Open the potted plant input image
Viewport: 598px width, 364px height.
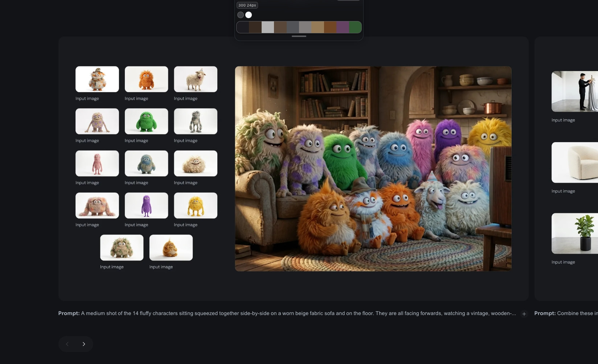coord(575,233)
